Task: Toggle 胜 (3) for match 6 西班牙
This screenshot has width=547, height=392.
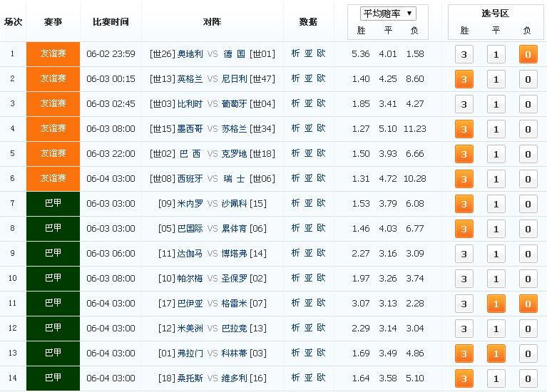Action: 464,180
